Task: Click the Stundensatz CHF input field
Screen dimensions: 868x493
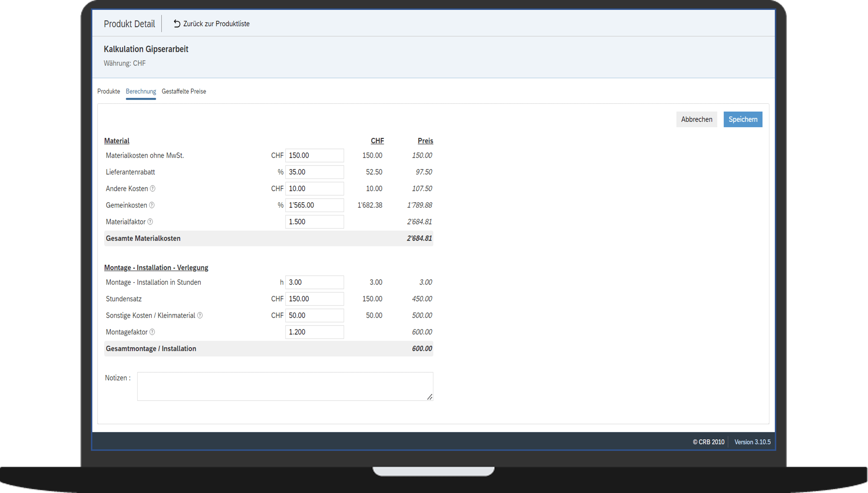Action: (314, 299)
